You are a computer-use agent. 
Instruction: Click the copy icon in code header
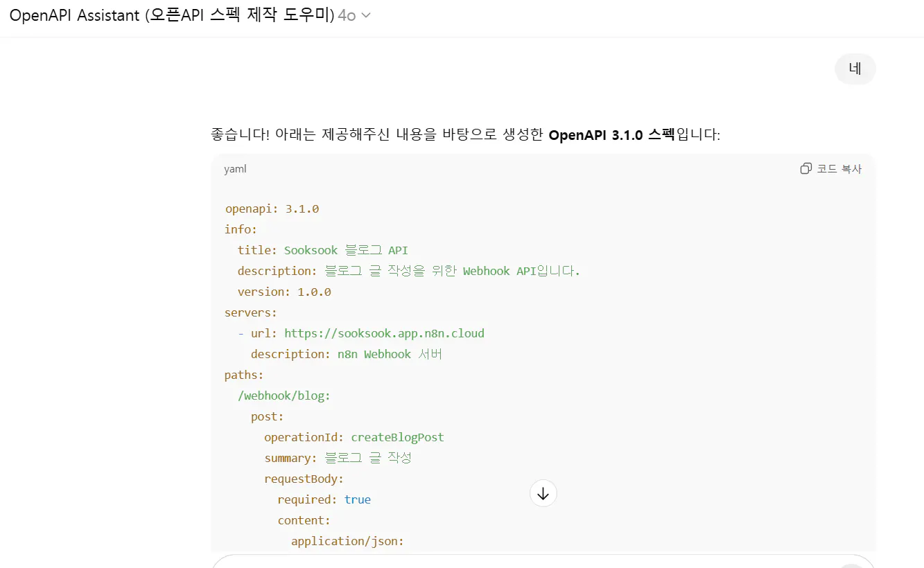tap(805, 169)
